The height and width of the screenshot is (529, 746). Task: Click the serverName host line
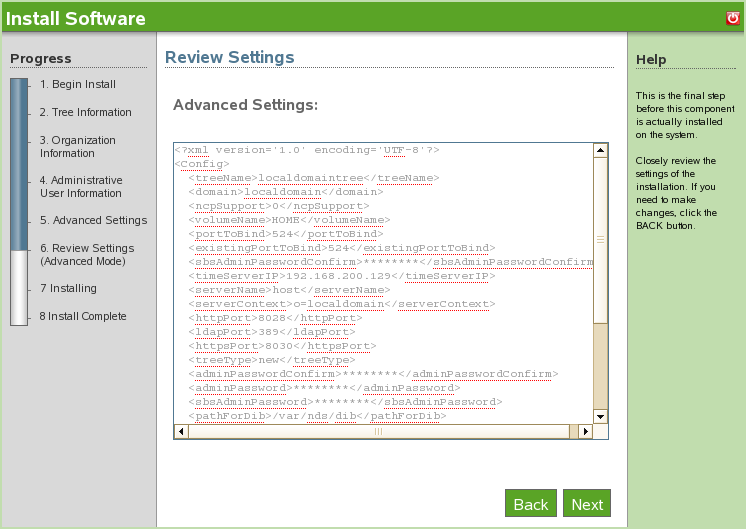click(x=289, y=290)
